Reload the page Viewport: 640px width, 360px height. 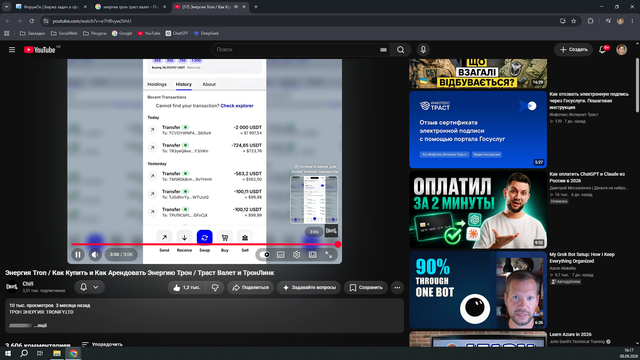pos(31,21)
